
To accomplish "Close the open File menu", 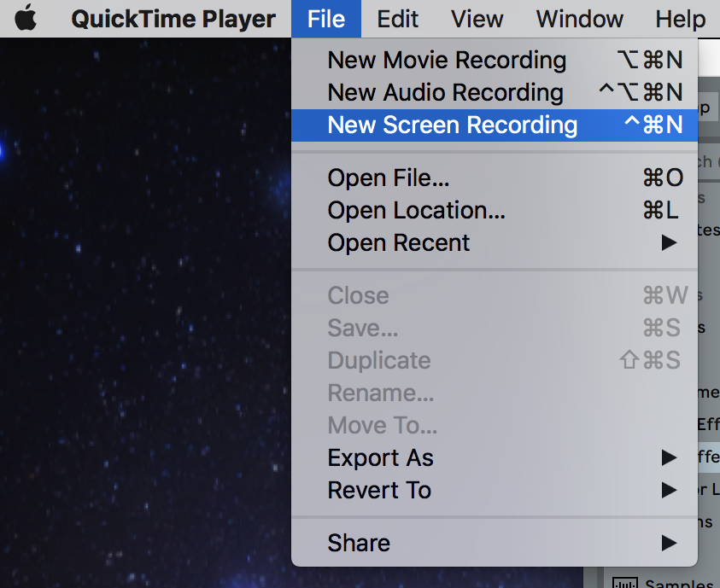I will click(326, 19).
